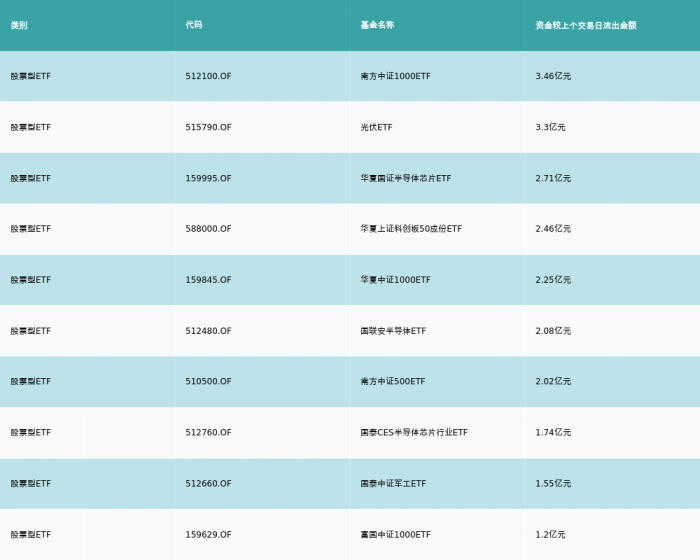Select fund name 南方中证500ETF

coord(393,381)
